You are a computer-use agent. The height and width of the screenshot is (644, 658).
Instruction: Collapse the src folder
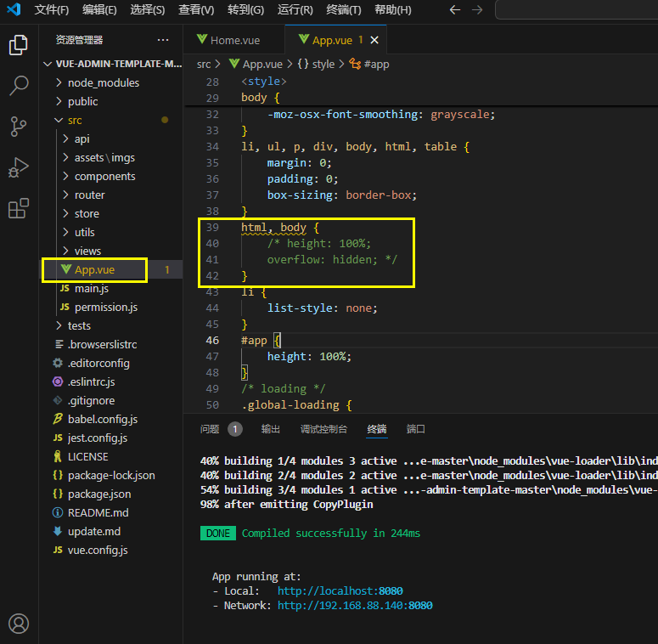tap(75, 120)
